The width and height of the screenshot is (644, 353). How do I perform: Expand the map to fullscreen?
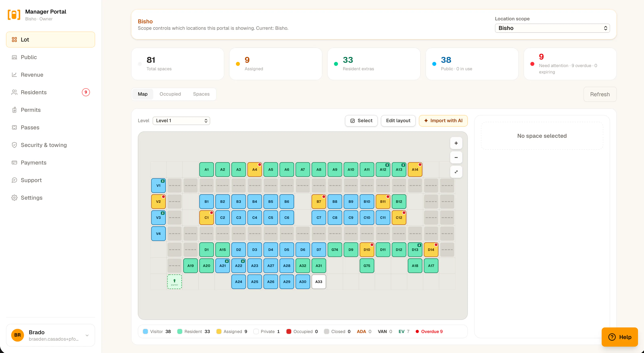(x=456, y=172)
